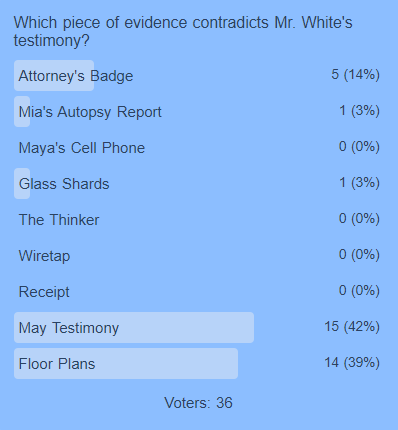
Task: Click the Attorney's Badge result bar
Action: 54,75
